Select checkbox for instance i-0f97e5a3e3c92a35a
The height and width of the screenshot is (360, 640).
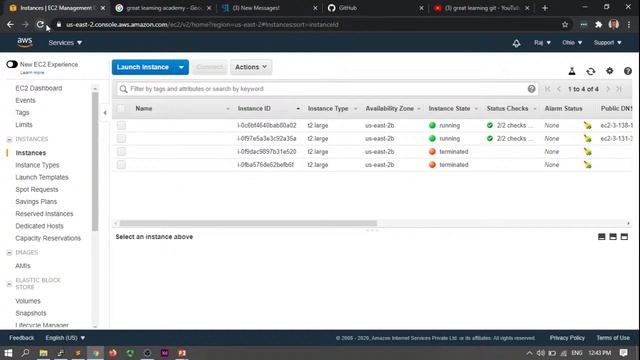click(121, 138)
